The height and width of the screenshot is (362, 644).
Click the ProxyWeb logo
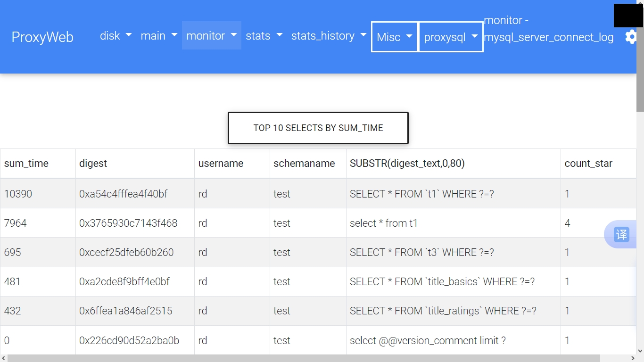(42, 37)
